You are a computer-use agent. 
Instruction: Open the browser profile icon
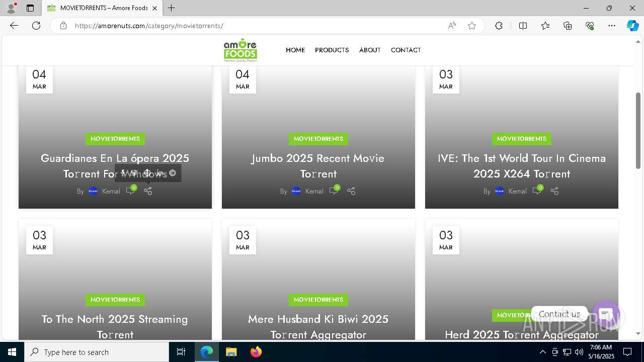coord(11,8)
